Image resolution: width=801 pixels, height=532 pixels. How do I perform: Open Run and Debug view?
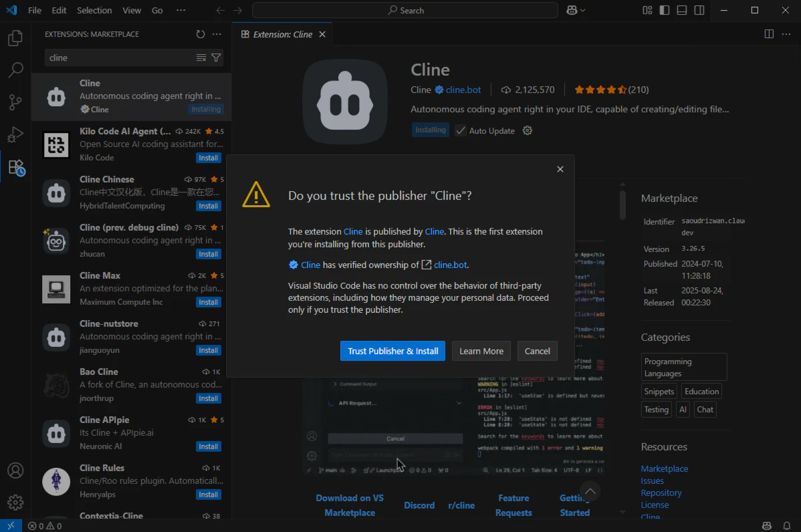[x=15, y=134]
